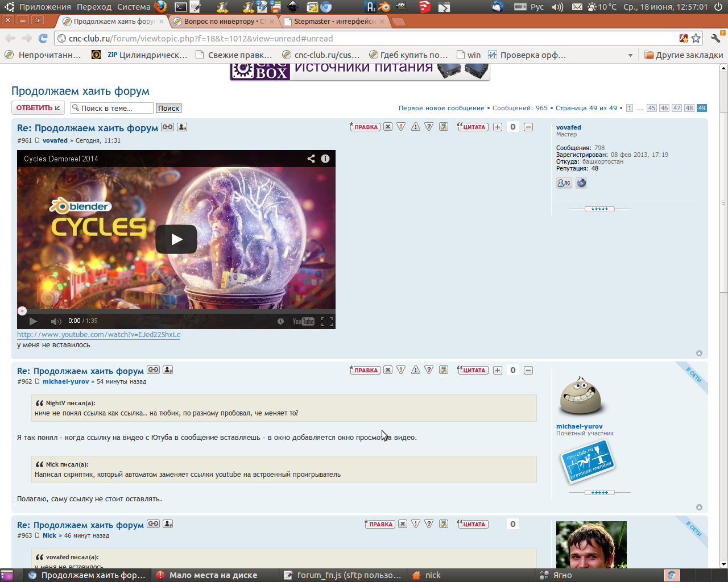
Task: Launch the terminal from the top panel
Action: click(180, 7)
